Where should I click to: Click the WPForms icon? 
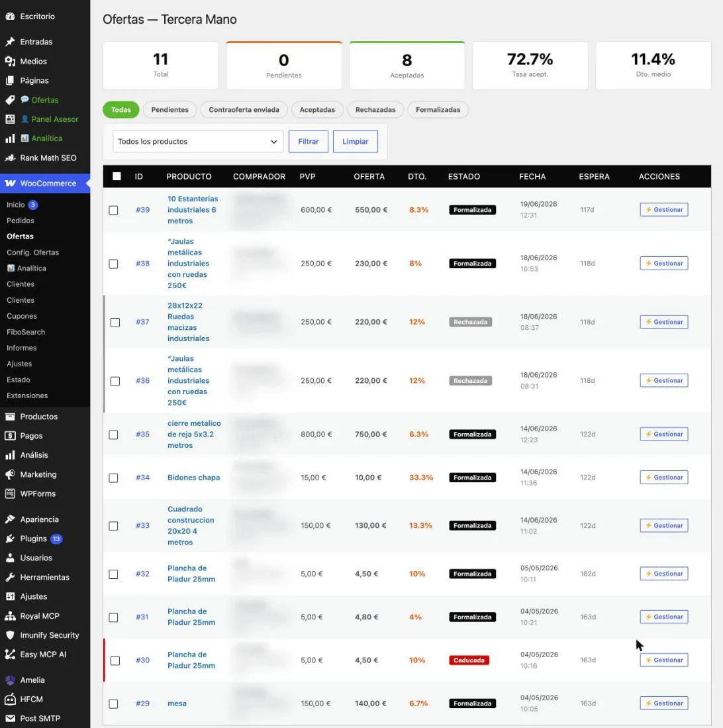pos(10,494)
